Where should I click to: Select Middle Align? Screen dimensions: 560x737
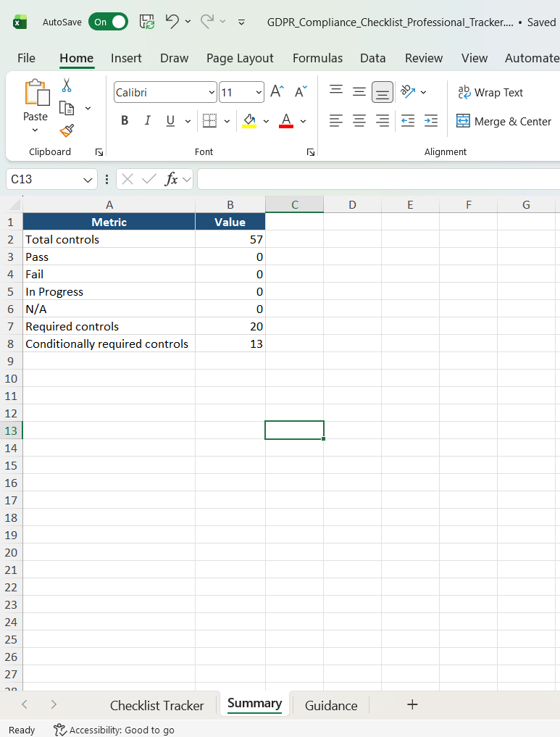coord(359,91)
